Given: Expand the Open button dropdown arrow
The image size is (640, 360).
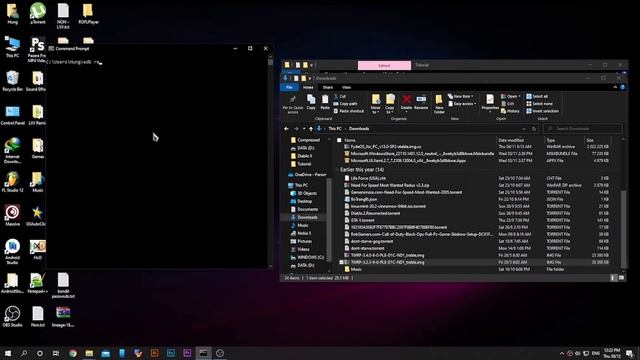Looking at the screenshot, I should (519, 96).
